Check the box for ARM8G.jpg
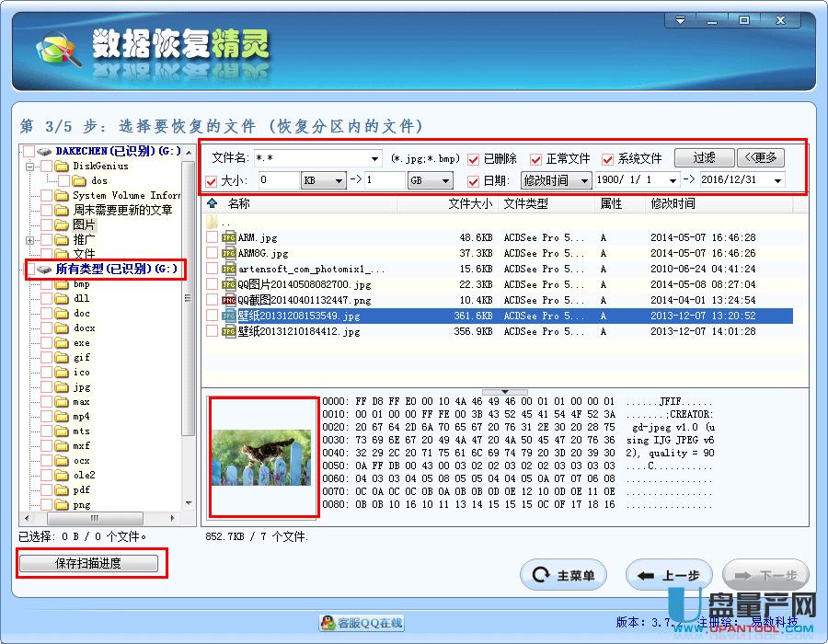 point(213,254)
